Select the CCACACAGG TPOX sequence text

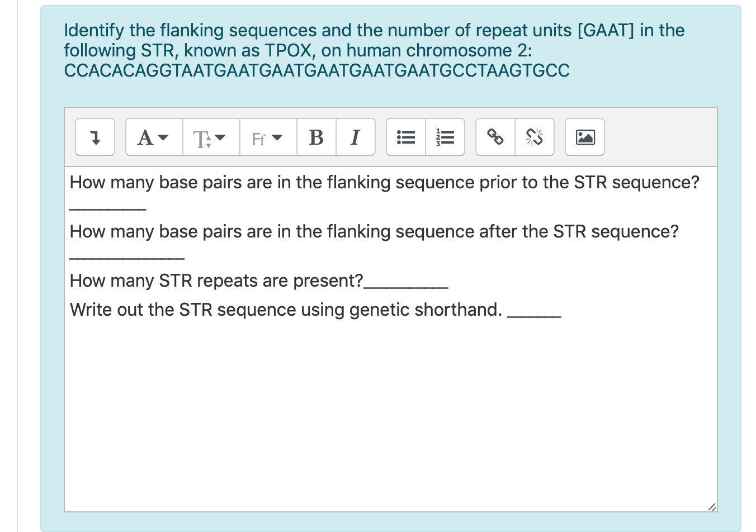(x=316, y=70)
